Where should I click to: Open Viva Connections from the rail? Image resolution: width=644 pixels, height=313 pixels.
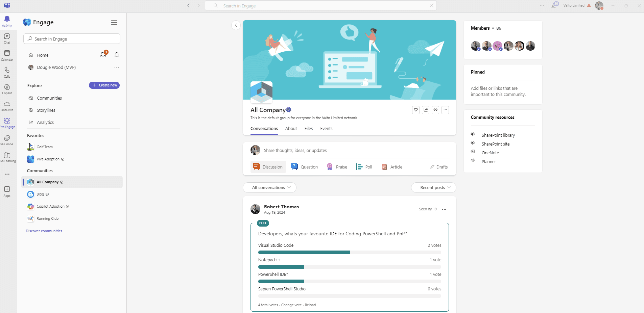(x=7, y=140)
